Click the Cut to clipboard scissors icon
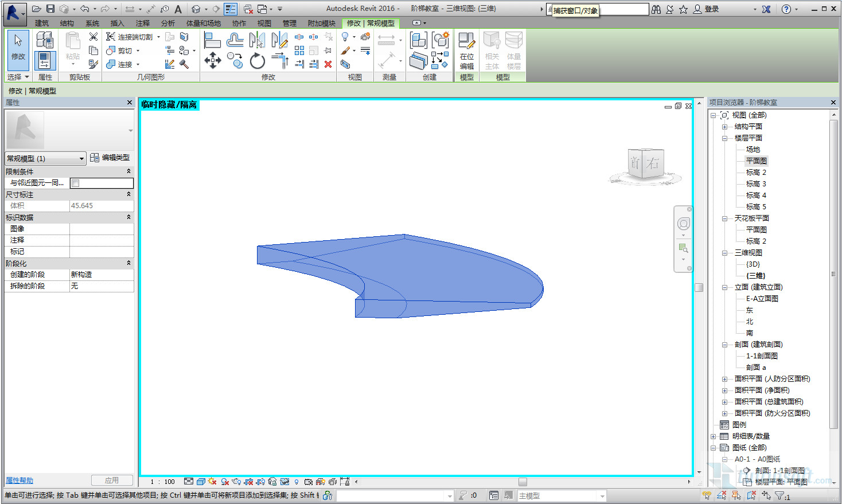This screenshot has height=504, width=842. click(x=93, y=37)
